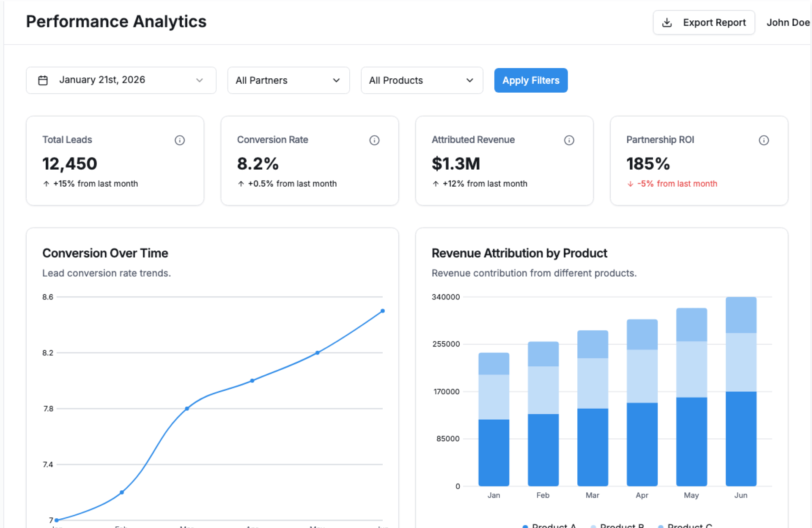Screen dimensions: 812x528
Task: Click the Apr top light blue bar segment
Action: coord(642,334)
